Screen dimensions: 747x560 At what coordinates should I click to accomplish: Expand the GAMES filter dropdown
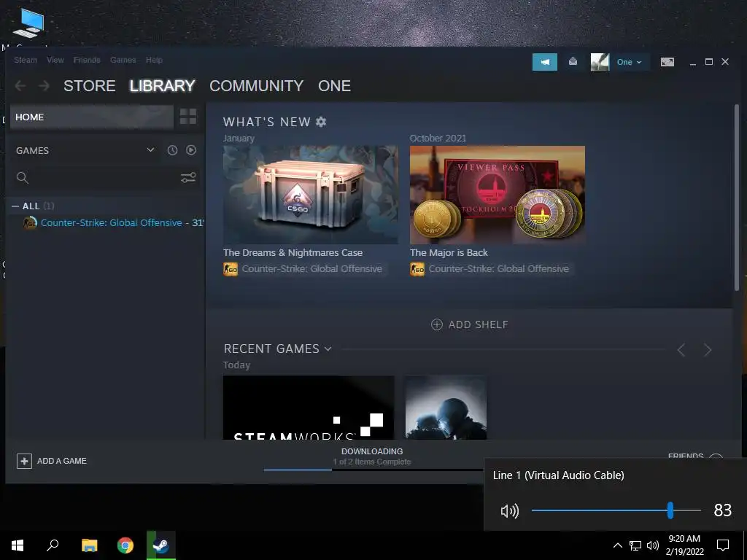tap(85, 150)
